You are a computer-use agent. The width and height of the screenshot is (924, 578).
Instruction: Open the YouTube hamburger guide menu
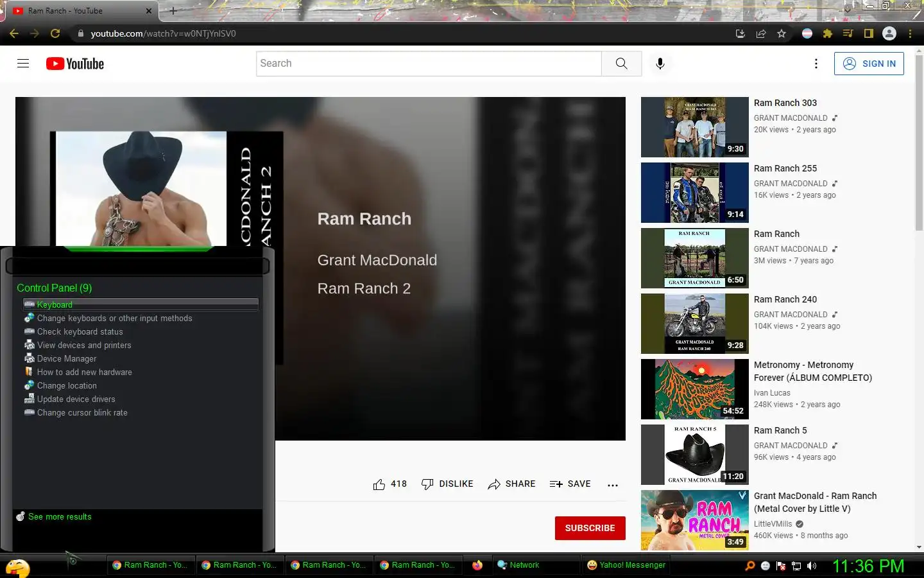click(x=23, y=64)
